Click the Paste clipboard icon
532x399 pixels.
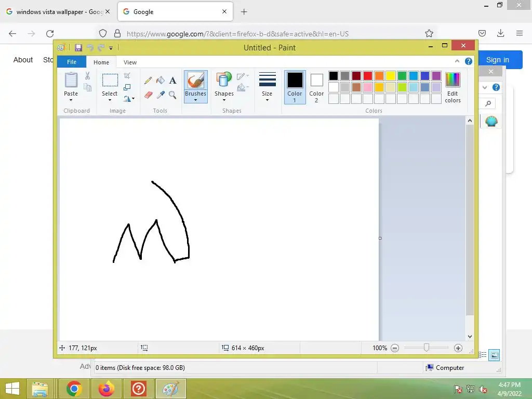click(x=71, y=81)
